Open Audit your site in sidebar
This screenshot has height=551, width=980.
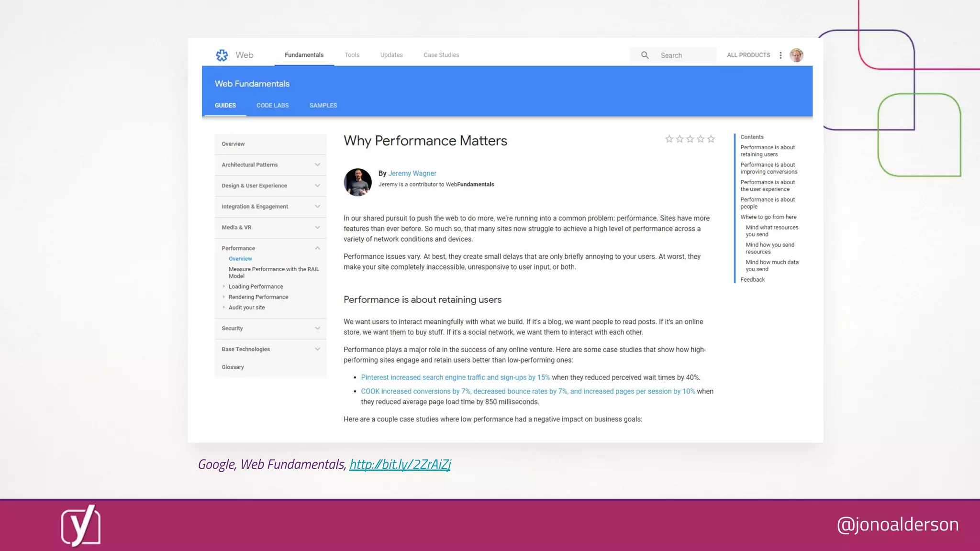coord(246,308)
